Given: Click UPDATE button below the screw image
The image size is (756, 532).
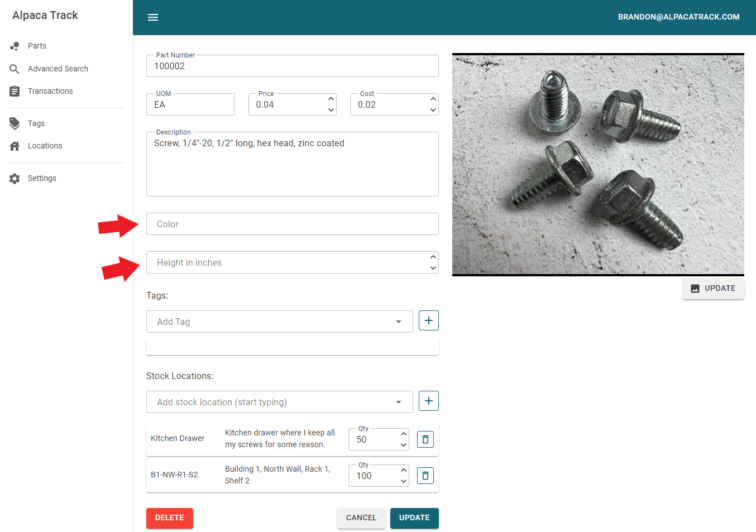Looking at the screenshot, I should 713,289.
